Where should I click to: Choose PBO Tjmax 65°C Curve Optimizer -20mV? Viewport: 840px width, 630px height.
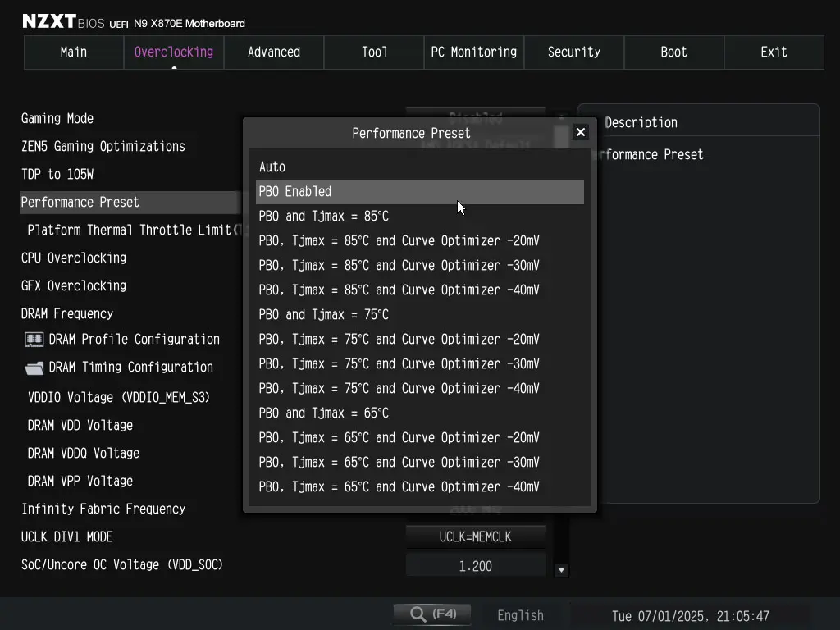pos(420,438)
